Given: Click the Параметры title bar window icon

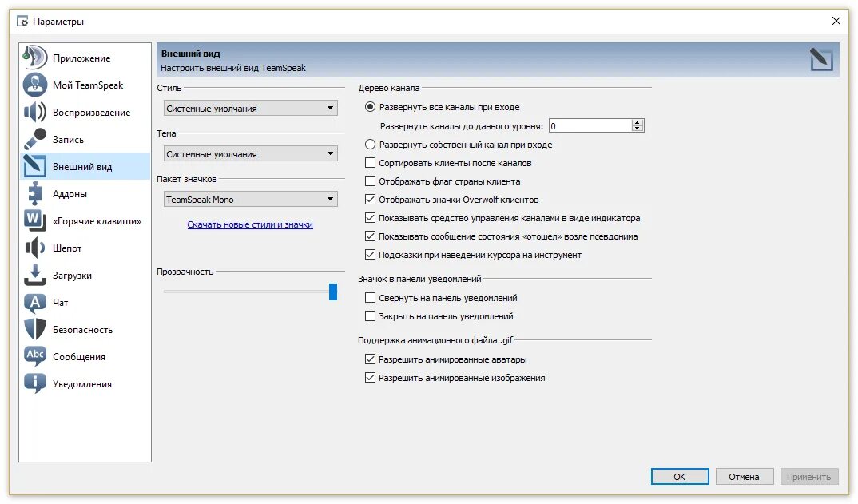Looking at the screenshot, I should (22, 22).
